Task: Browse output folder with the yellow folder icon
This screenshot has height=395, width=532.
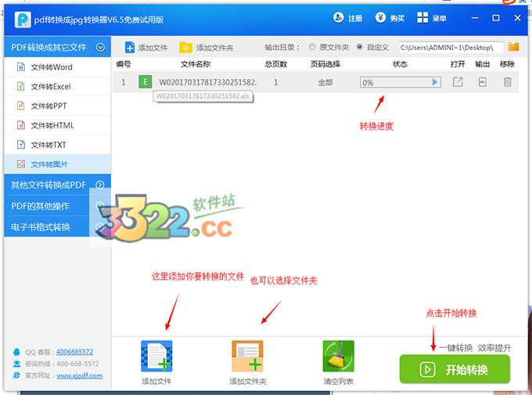Action: (x=514, y=47)
